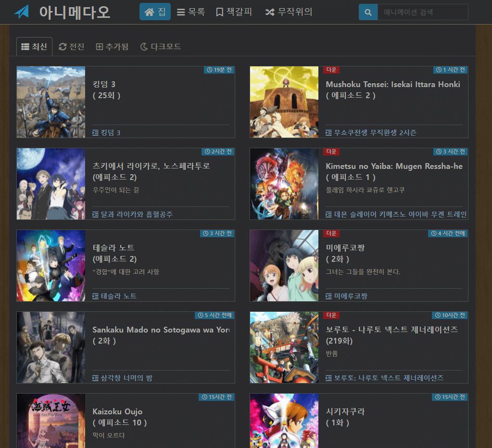Screen dimensions: 492x448
Task: Open the 테슬라 노트 thumbnail
Action: (51, 266)
